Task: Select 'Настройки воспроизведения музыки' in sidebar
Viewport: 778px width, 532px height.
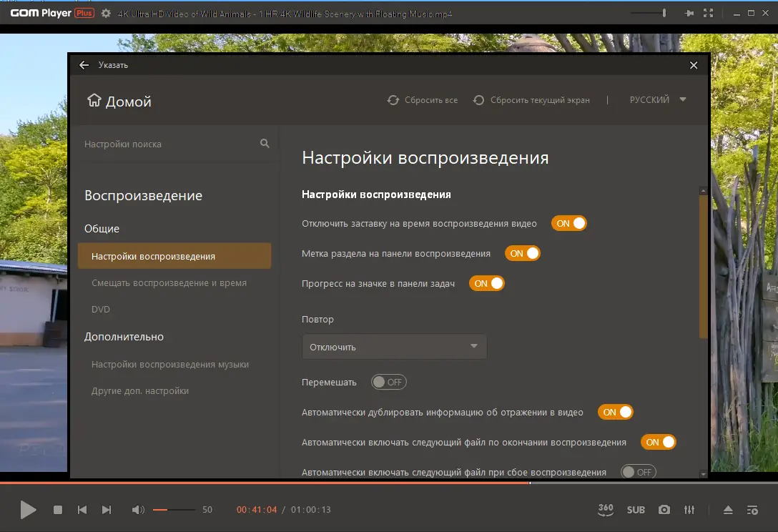Action: tap(171, 364)
